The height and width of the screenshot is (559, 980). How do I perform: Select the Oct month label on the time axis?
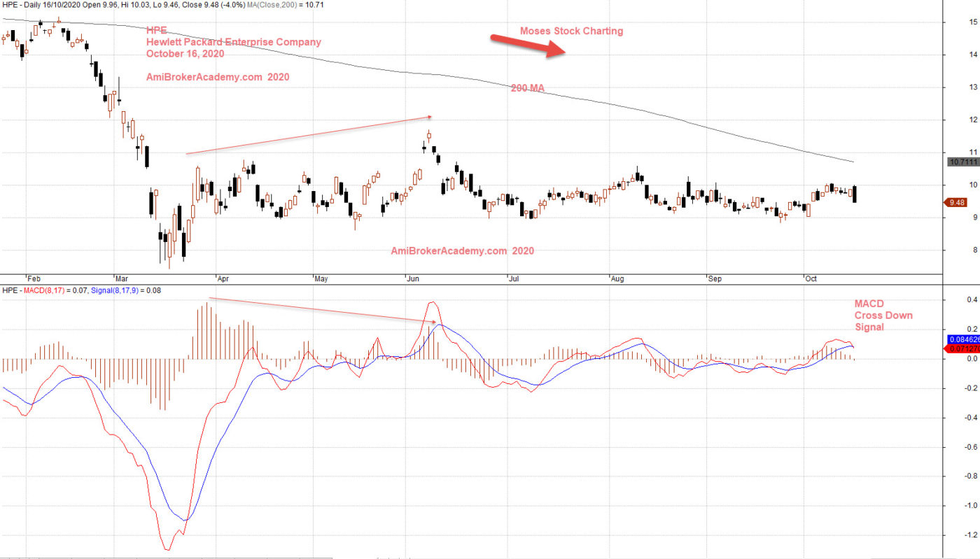coord(811,278)
